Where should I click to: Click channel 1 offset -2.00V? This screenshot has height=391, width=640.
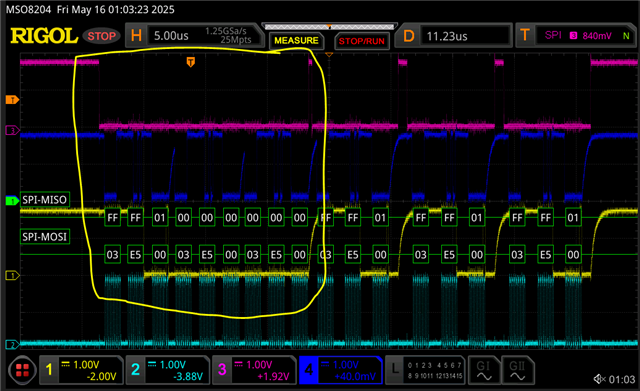click(x=101, y=376)
